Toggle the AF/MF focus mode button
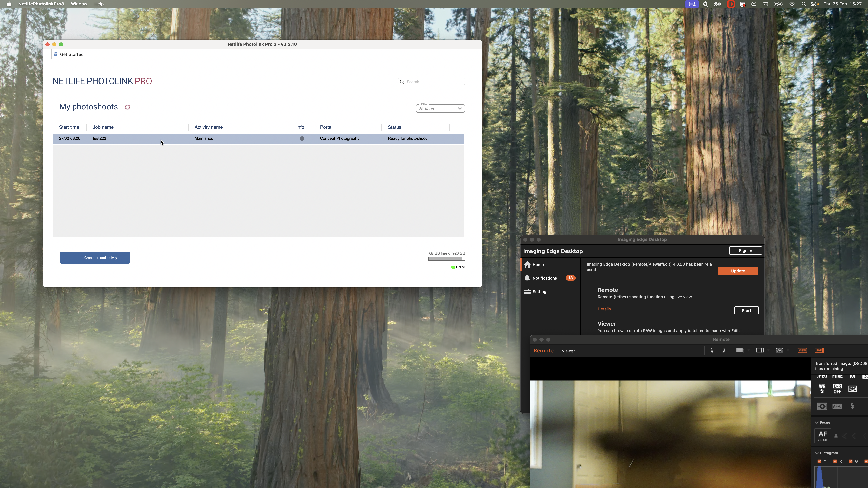Viewport: 868px width, 488px height. (x=823, y=436)
